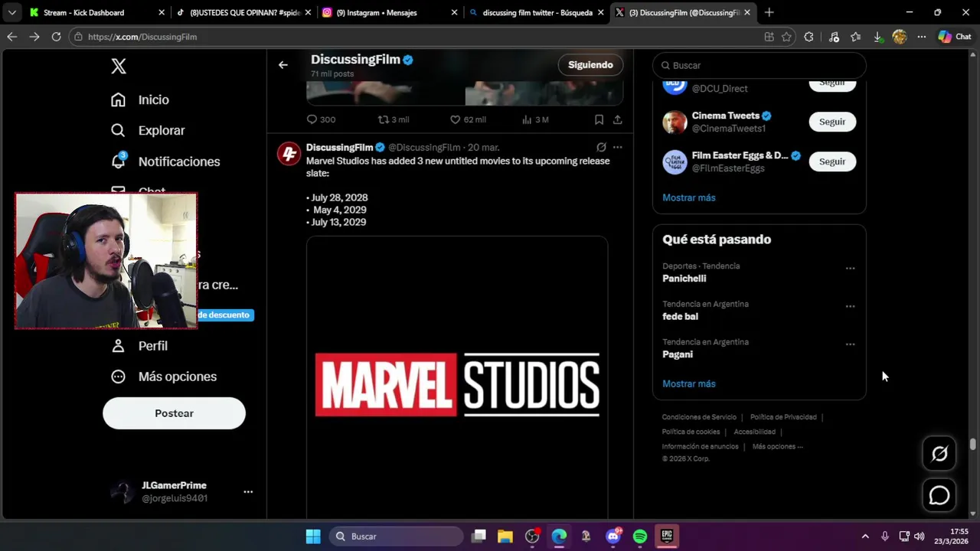Open Más opciones in the sidebar

(x=164, y=377)
